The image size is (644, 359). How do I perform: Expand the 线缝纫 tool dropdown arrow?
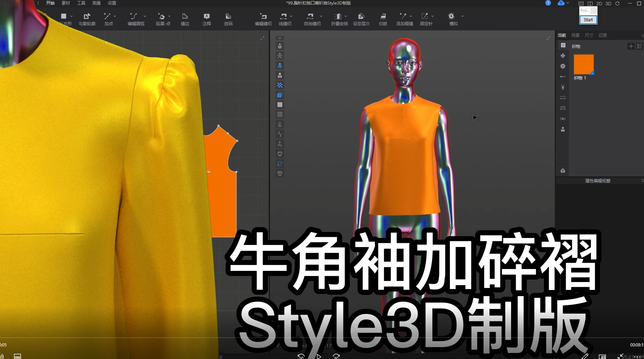[x=291, y=16]
